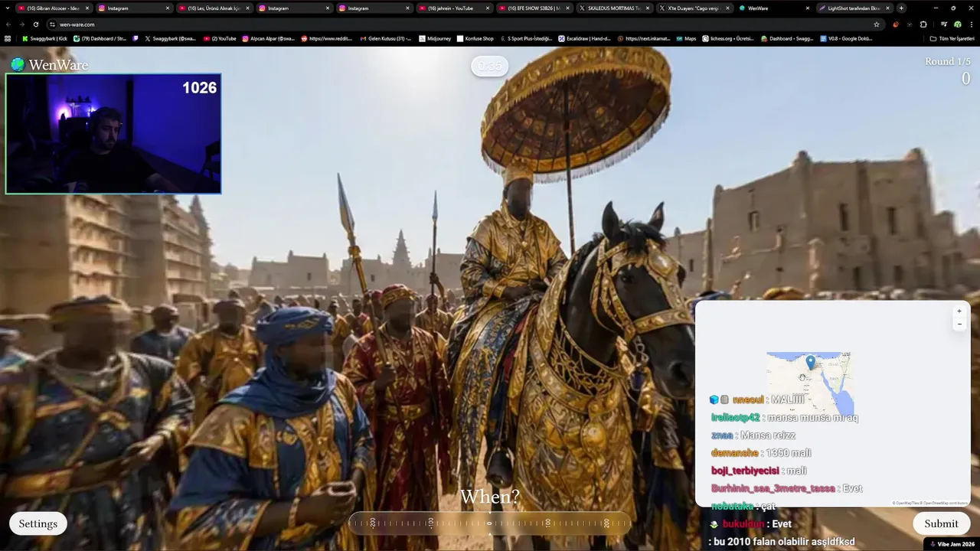Switch to Gibran Alcocer YouTube tab

point(52,8)
